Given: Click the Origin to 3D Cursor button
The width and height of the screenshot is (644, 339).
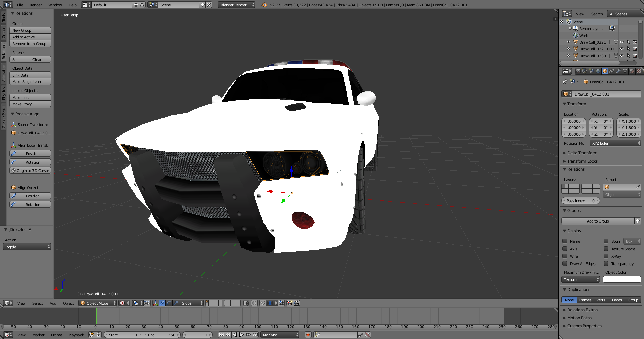Looking at the screenshot, I should (x=30, y=170).
